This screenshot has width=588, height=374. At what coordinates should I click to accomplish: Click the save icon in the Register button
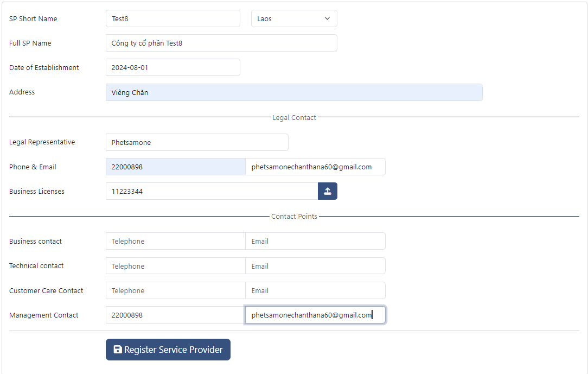point(118,350)
